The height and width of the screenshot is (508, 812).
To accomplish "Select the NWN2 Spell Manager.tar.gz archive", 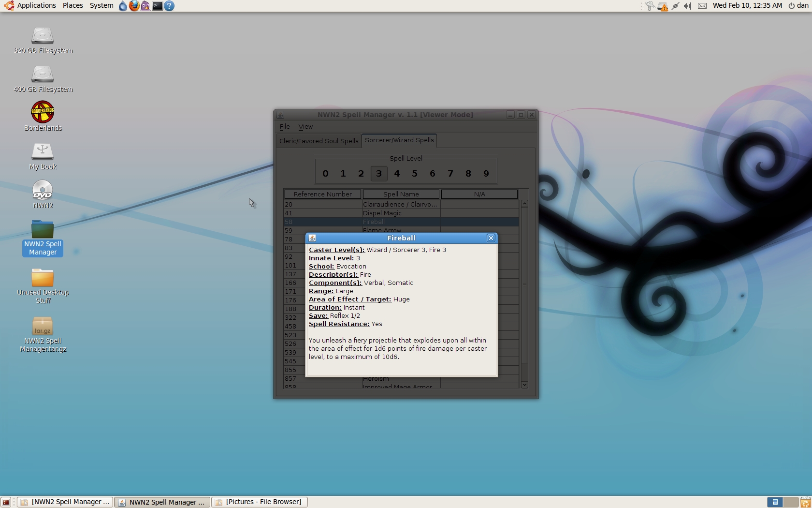I will click(x=43, y=327).
